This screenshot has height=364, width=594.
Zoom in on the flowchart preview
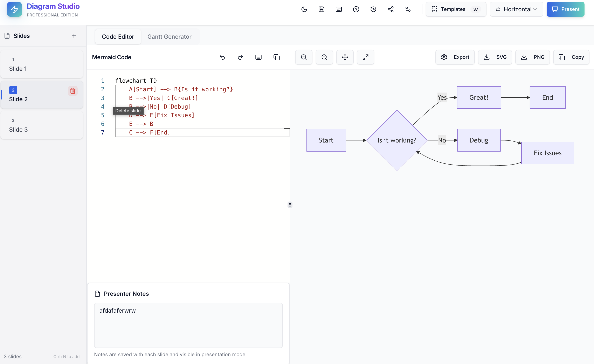point(324,57)
